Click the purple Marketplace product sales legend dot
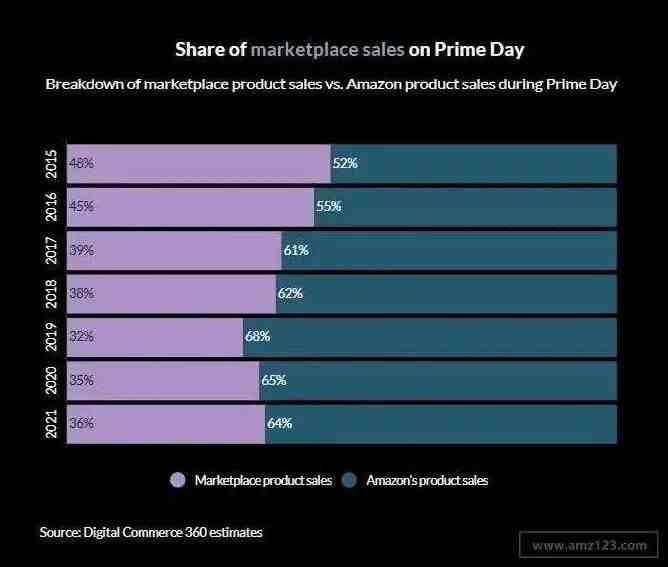The width and height of the screenshot is (668, 567). point(178,480)
